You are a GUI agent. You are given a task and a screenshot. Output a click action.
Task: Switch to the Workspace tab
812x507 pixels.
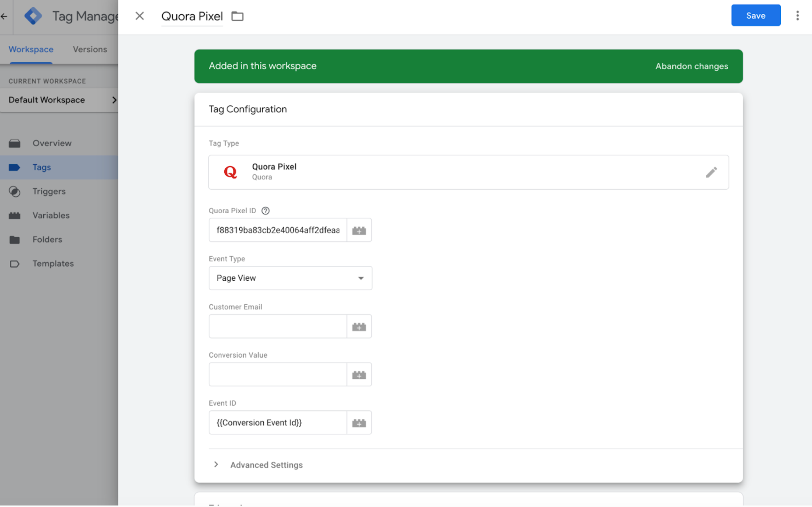(31, 49)
